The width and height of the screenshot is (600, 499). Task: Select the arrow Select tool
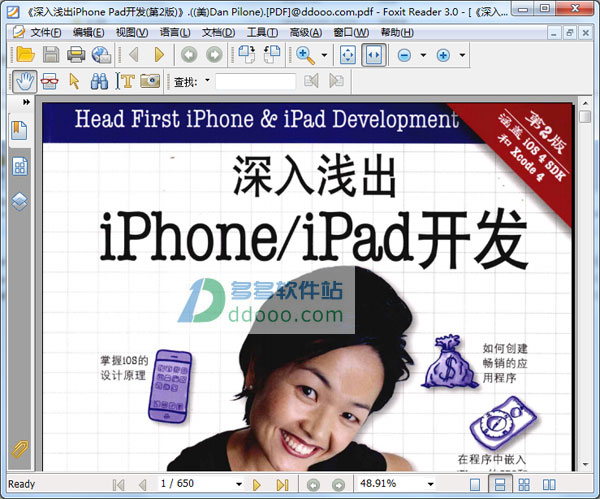pos(74,81)
